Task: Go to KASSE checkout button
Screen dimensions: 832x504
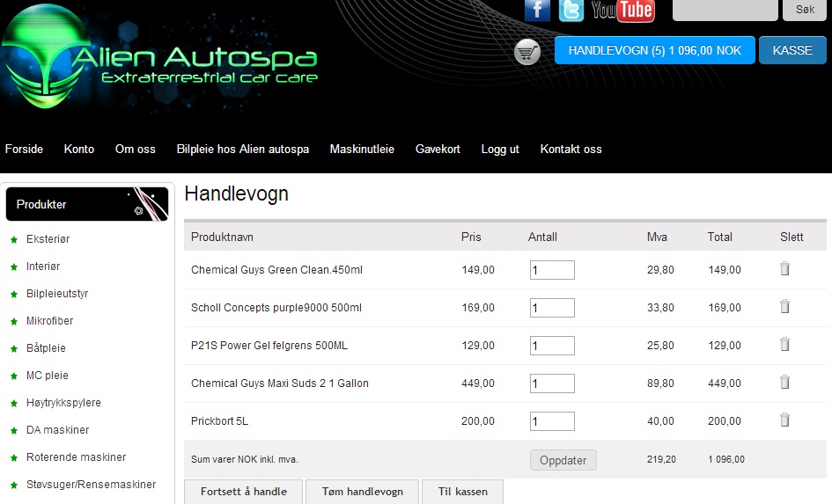Action: click(x=792, y=50)
